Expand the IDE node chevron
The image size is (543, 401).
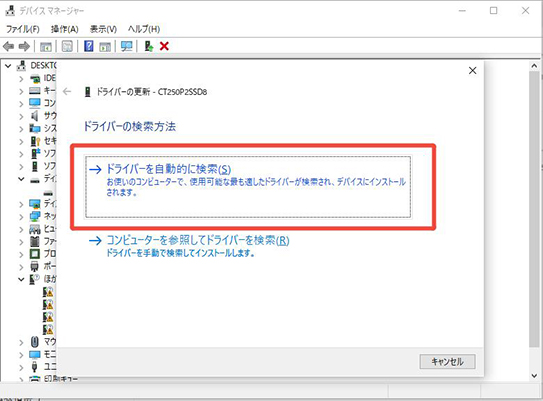pos(21,79)
